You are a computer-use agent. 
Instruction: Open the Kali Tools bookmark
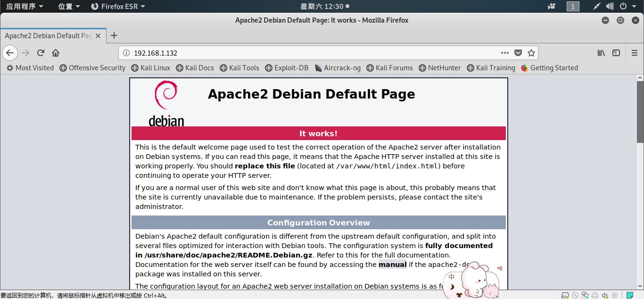(239, 68)
